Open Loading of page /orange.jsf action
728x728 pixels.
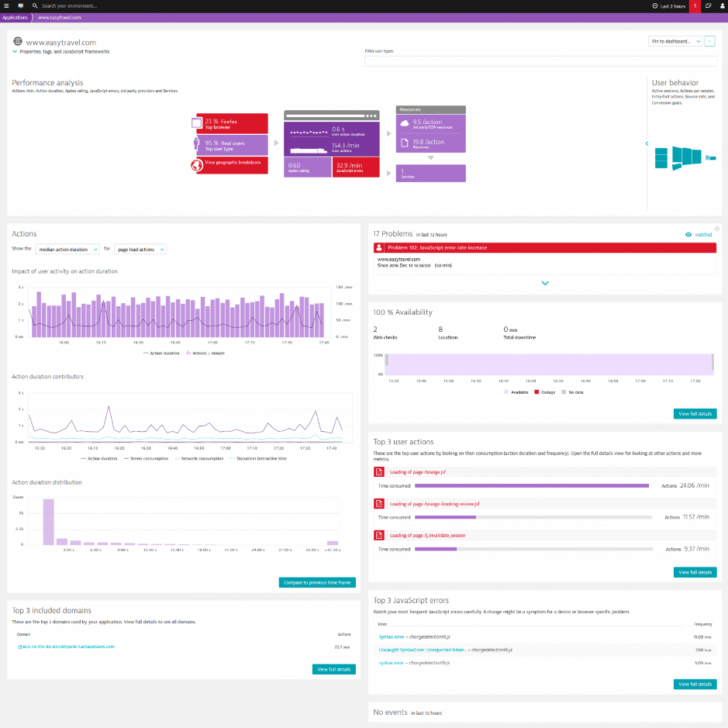pos(417,472)
